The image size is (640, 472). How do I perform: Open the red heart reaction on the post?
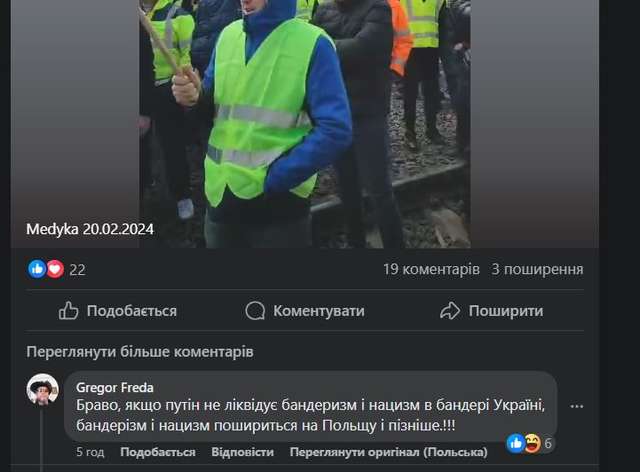click(x=55, y=269)
